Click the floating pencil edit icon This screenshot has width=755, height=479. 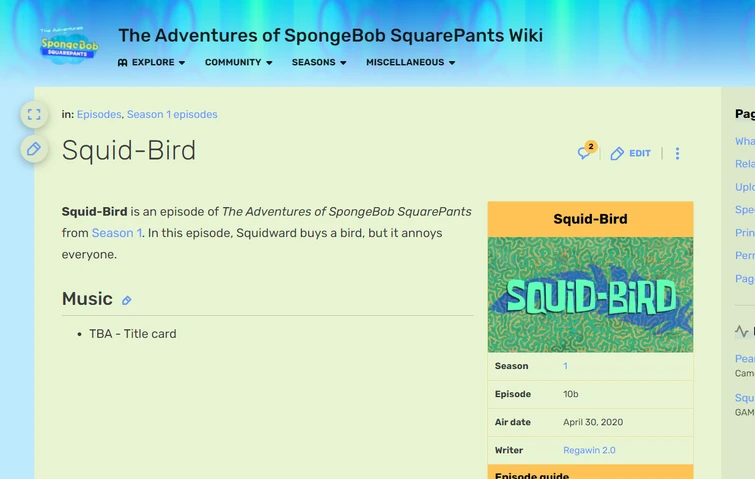(x=34, y=149)
